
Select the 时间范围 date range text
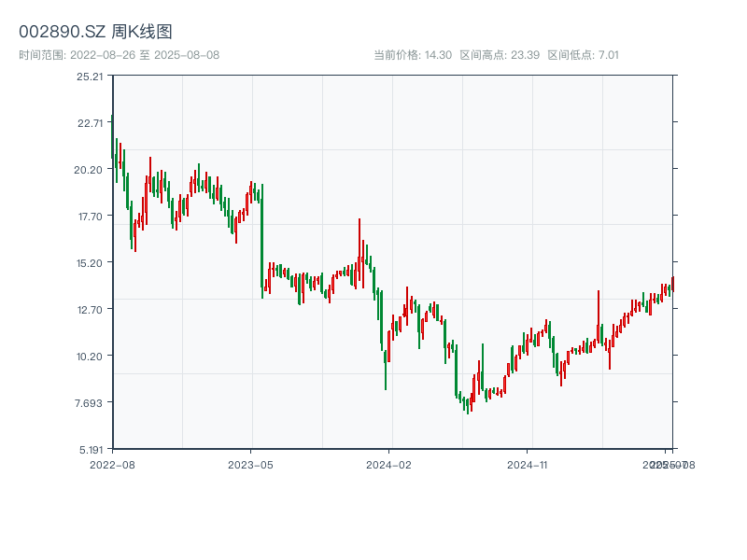[119, 55]
